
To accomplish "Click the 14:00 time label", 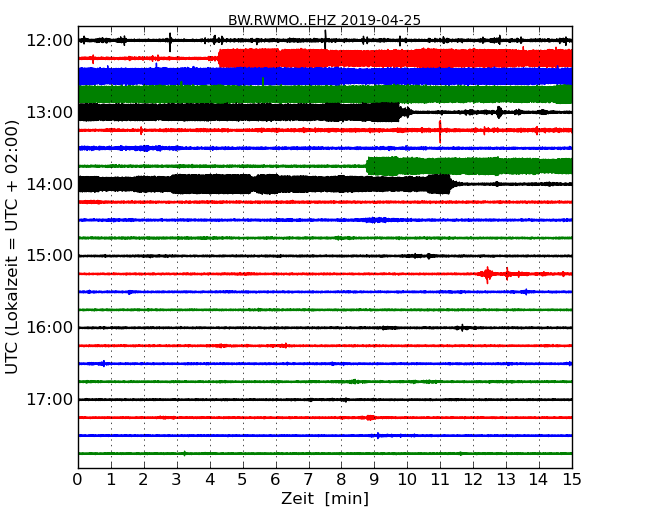I will tap(50, 184).
